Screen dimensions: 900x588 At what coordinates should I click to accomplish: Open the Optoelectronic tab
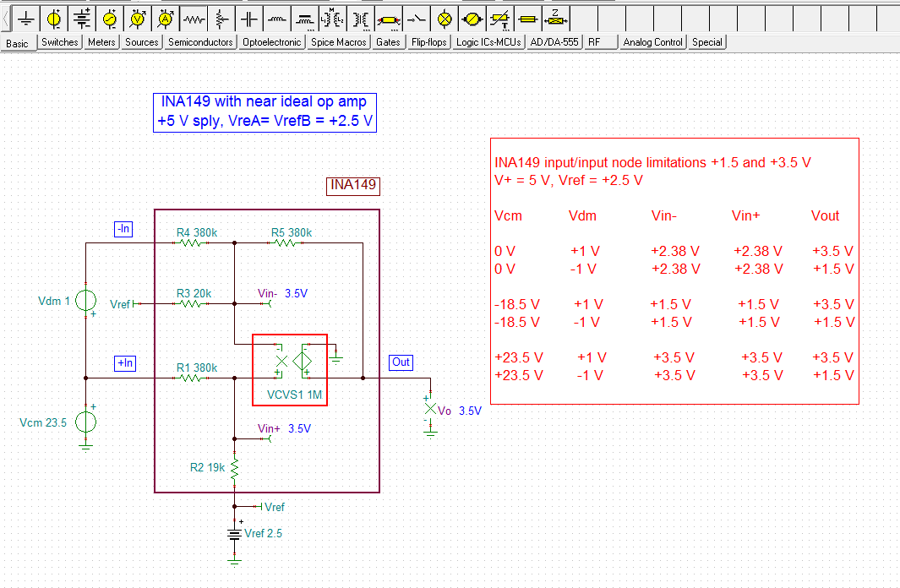(x=271, y=42)
